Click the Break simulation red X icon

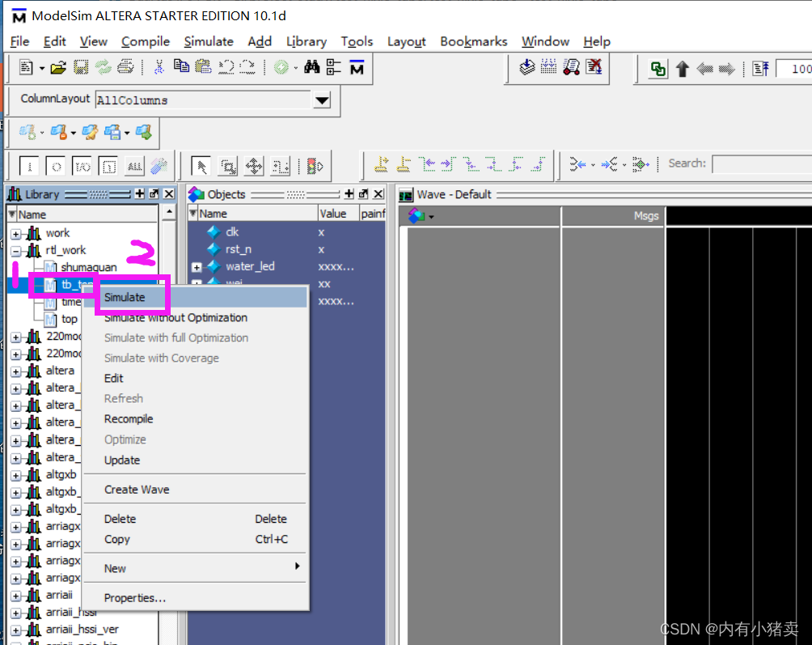(x=594, y=67)
